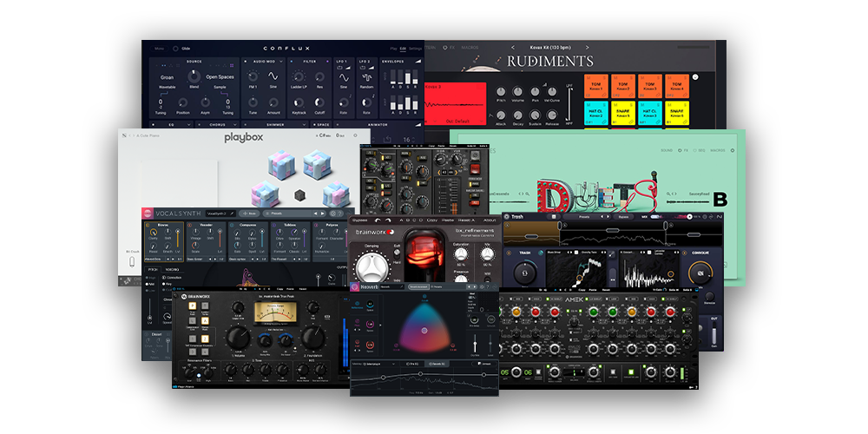Click the Bypass button in bx_refinement

(x=360, y=220)
